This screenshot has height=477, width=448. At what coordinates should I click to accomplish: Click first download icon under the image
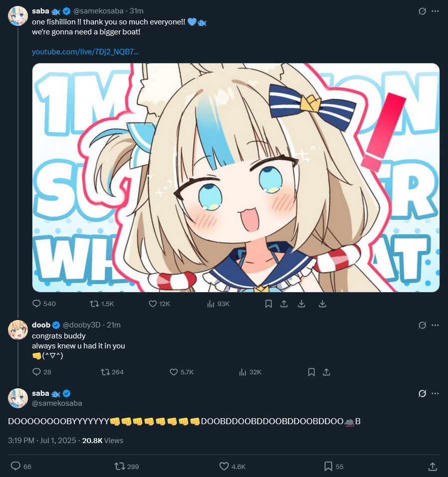301,304
